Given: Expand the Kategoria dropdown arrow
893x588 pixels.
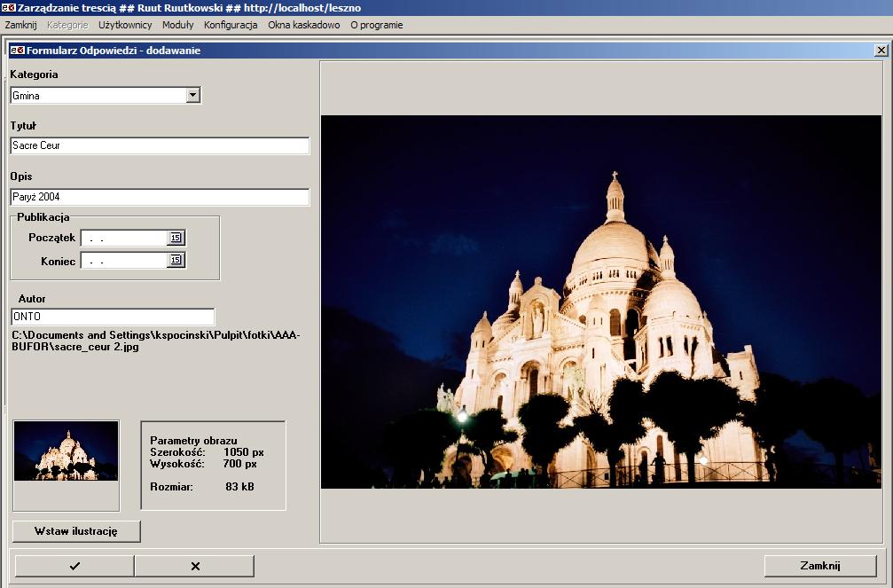Looking at the screenshot, I should 192,96.
